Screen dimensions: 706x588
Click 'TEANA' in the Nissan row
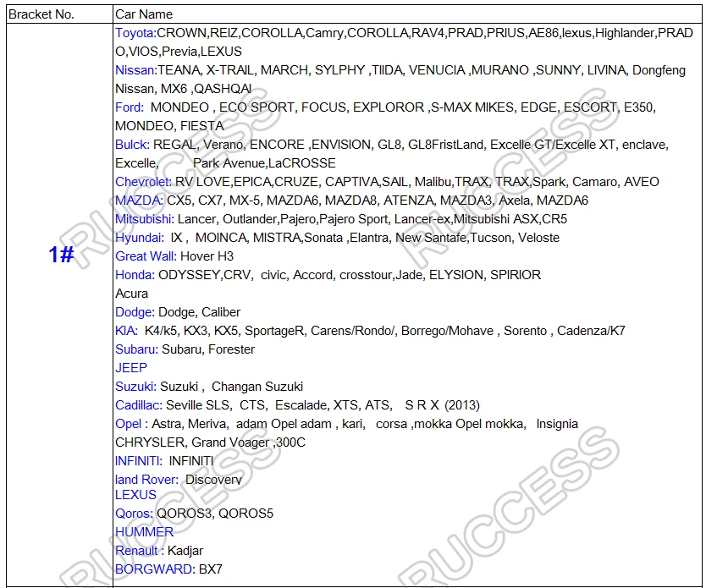[179, 70]
